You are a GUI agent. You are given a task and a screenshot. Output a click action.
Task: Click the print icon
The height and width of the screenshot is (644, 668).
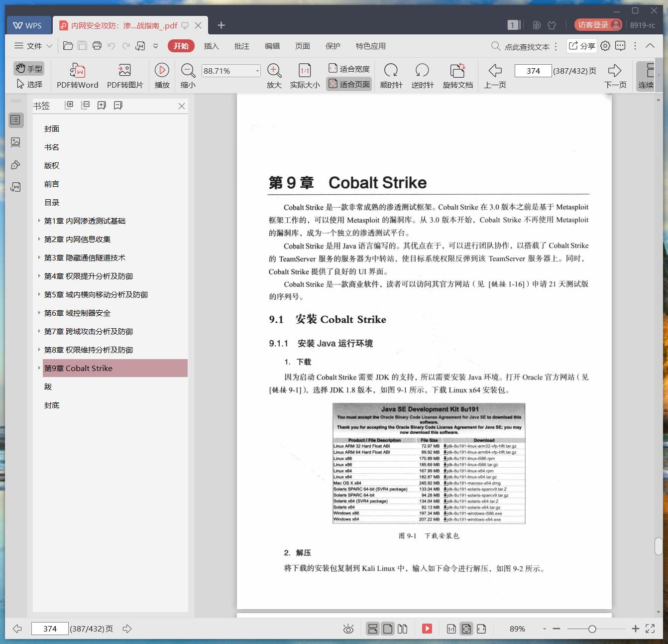(97, 46)
